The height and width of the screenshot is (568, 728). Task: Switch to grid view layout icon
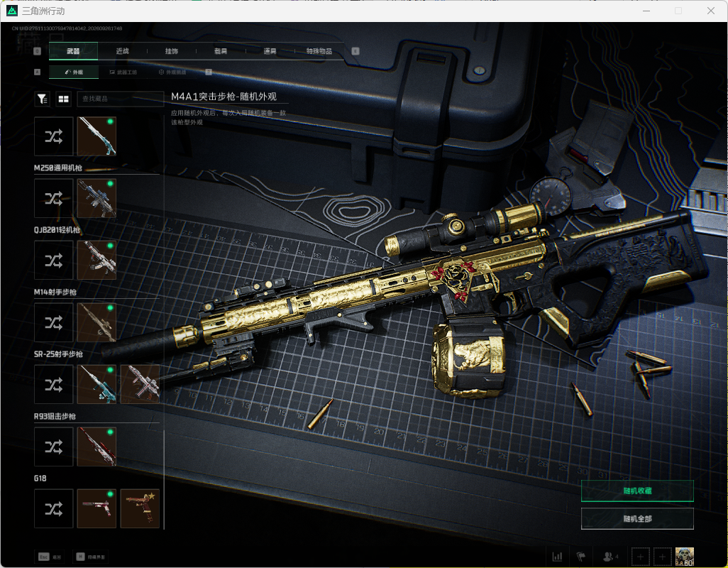coord(64,99)
